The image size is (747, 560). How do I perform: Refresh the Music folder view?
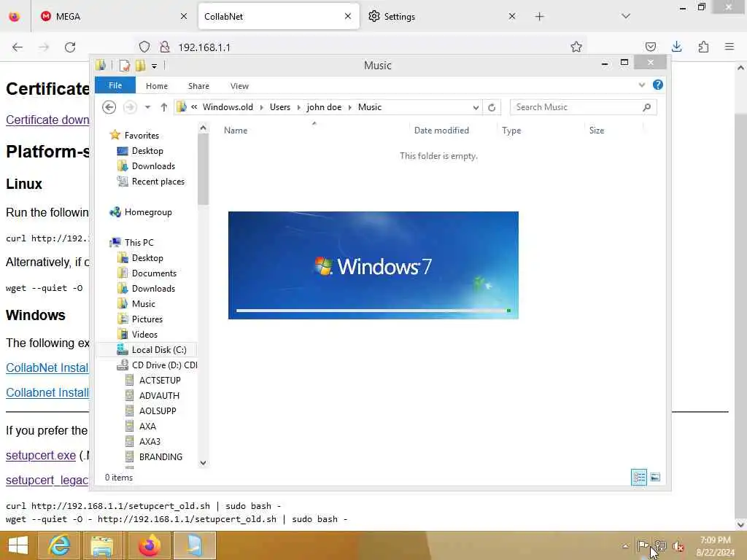(492, 108)
